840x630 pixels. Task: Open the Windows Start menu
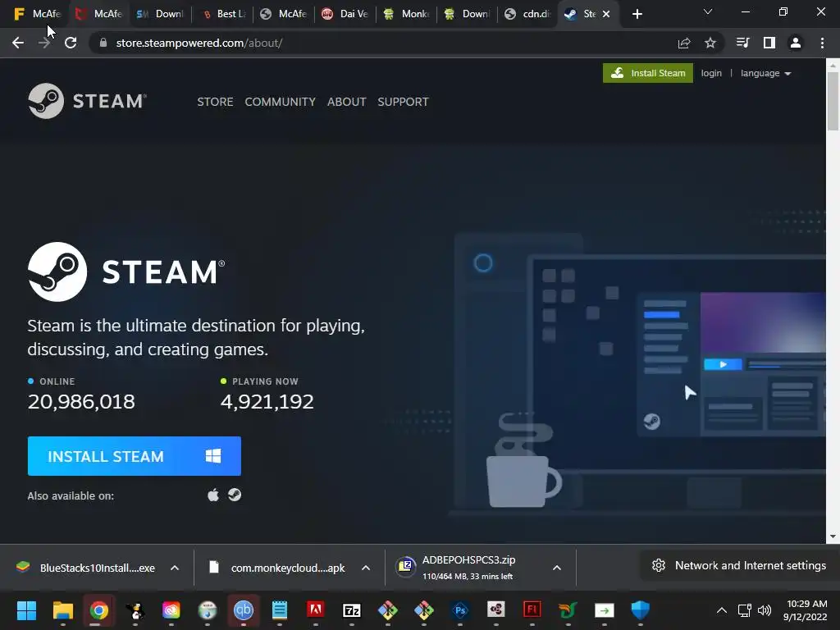[x=26, y=610]
